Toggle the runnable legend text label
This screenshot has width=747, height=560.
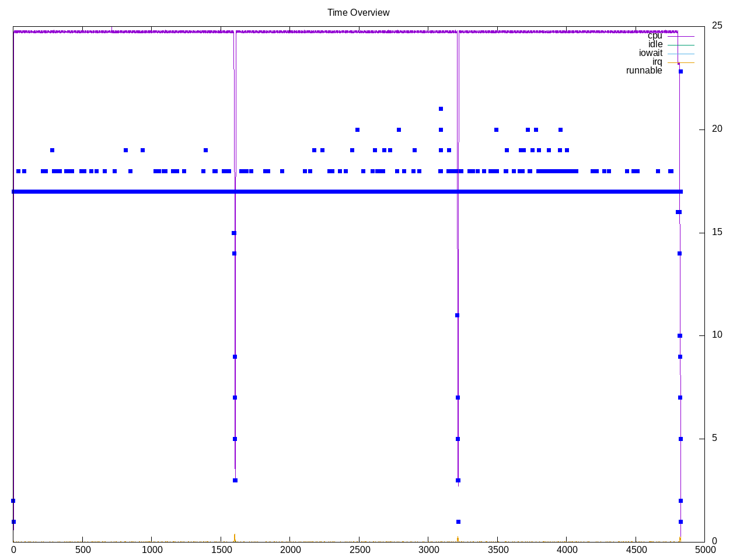click(644, 71)
